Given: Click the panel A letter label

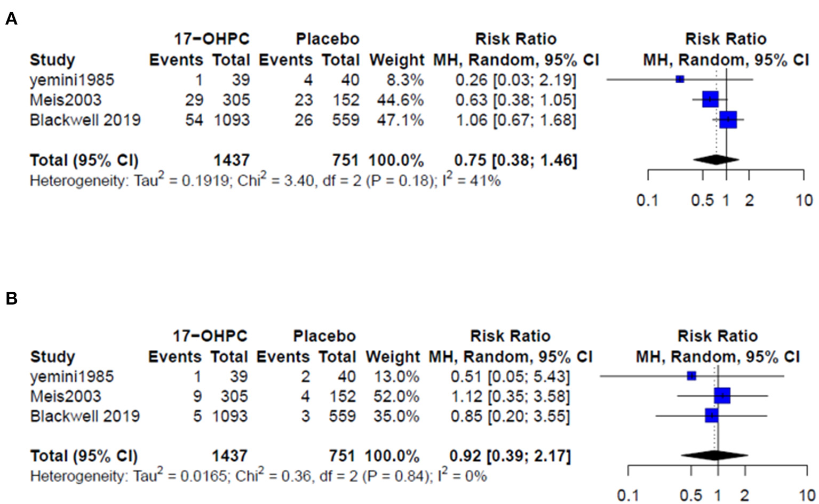Looking at the screenshot, I should (11, 19).
